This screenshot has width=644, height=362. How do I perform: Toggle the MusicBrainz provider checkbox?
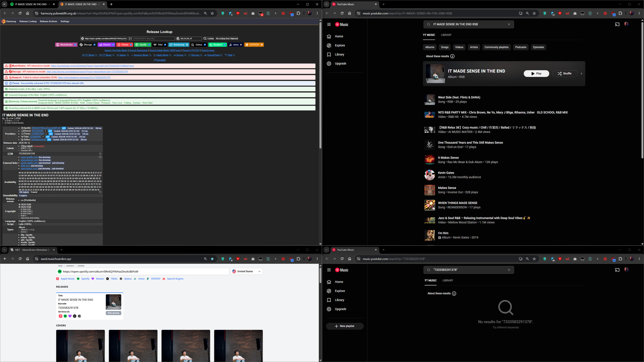pos(75,45)
